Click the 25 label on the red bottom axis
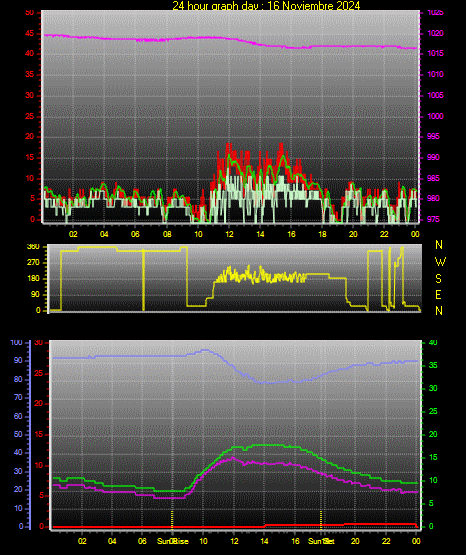 39,373
